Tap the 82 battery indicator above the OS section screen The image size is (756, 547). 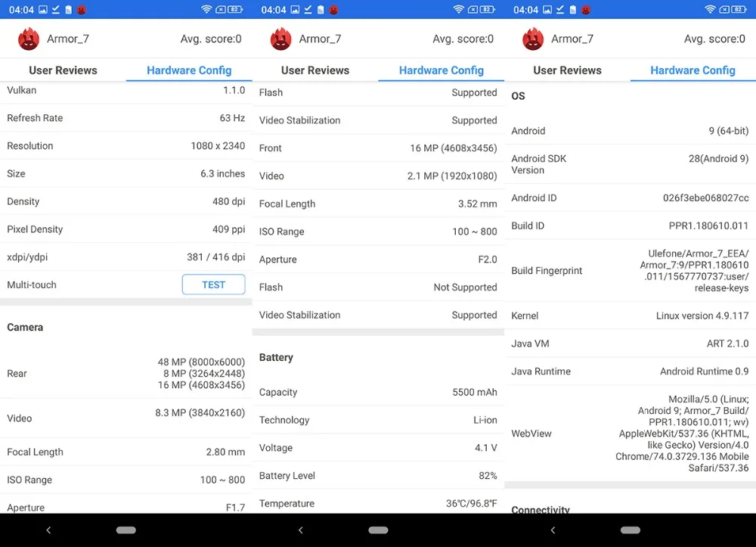[x=739, y=10]
